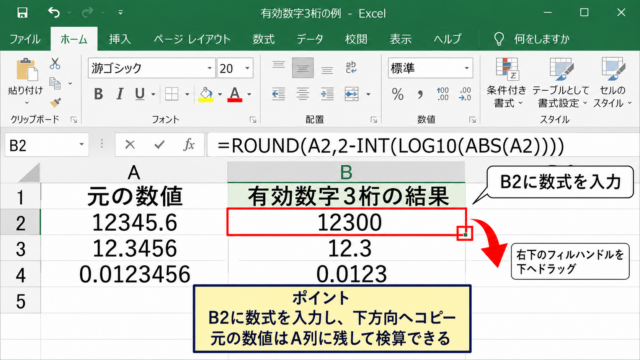Toggle Italic formatting

click(x=119, y=94)
